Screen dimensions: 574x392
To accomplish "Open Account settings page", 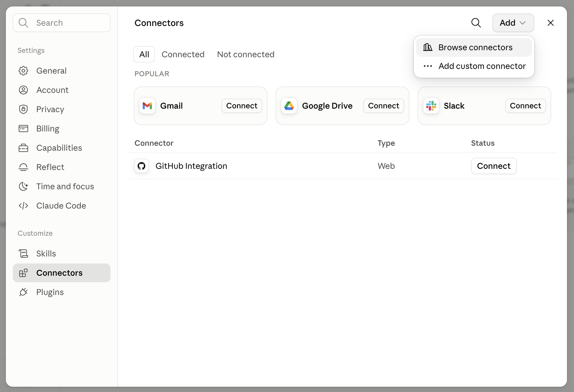I will 62,90.
